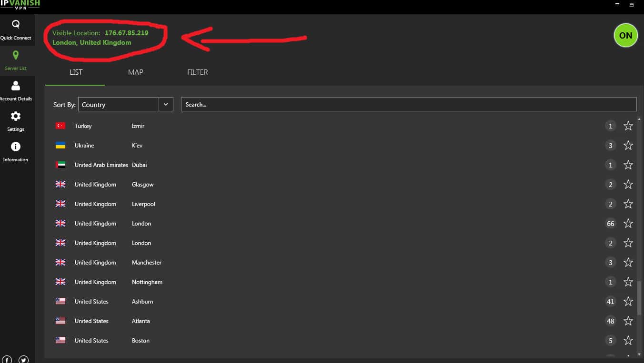Expand the Boston server count 5
Screen dimensions: 644x363
pyautogui.click(x=610, y=341)
